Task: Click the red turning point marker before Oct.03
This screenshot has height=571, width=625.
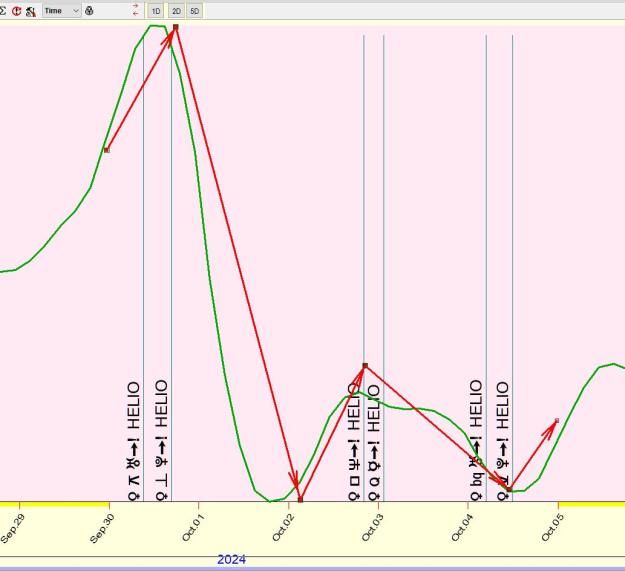Action: 365,365
